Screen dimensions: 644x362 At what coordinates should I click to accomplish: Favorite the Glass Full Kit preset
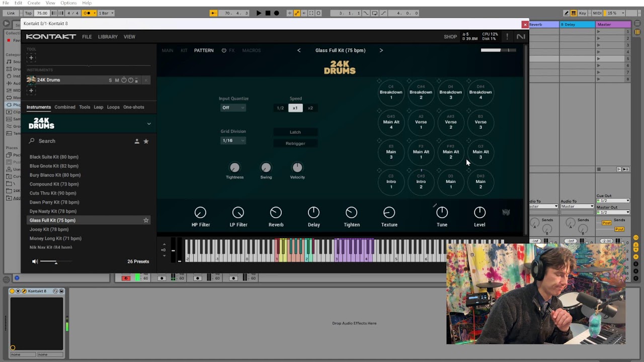pos(146,220)
